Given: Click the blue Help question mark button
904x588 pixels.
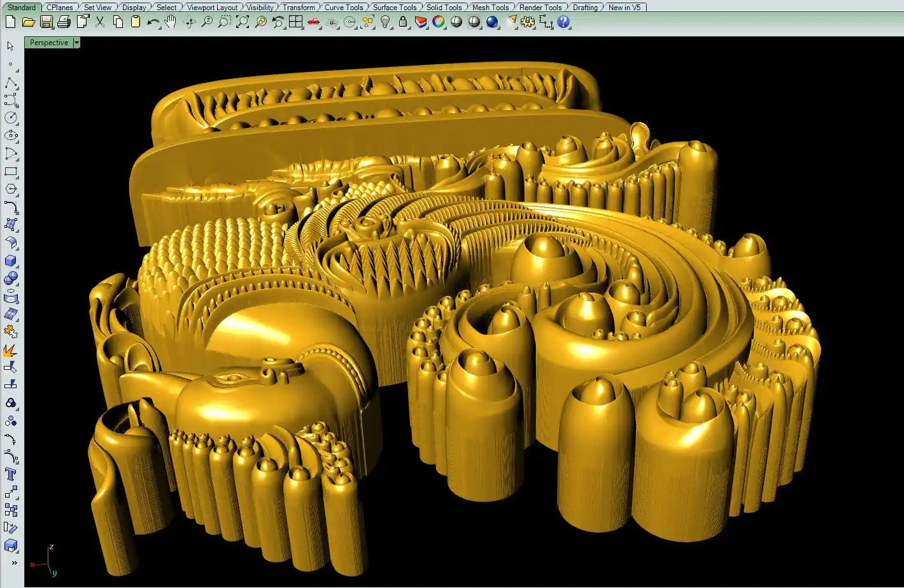Looking at the screenshot, I should click(563, 22).
